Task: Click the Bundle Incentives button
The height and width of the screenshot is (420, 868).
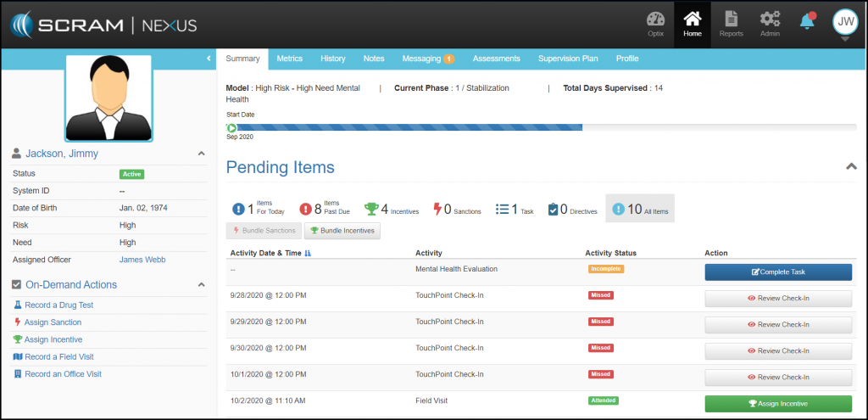Action: [342, 230]
